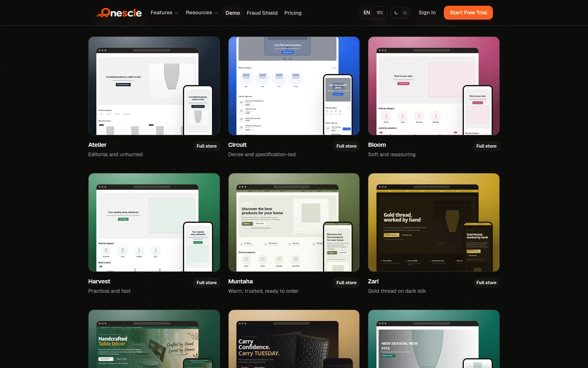The image size is (588, 368).
Task: Click the Harvest theme title
Action: click(99, 281)
